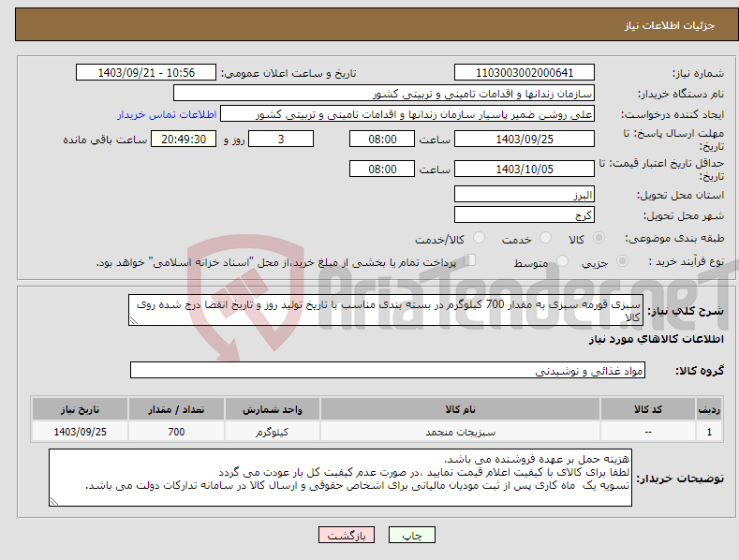Image resolution: width=739 pixels, height=560 pixels.
Task: Click شرح کلی نیاز text area
Action: click(x=386, y=310)
